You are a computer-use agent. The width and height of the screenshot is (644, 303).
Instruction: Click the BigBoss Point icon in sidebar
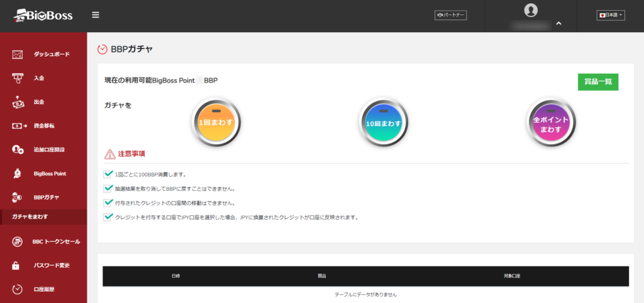pos(18,173)
